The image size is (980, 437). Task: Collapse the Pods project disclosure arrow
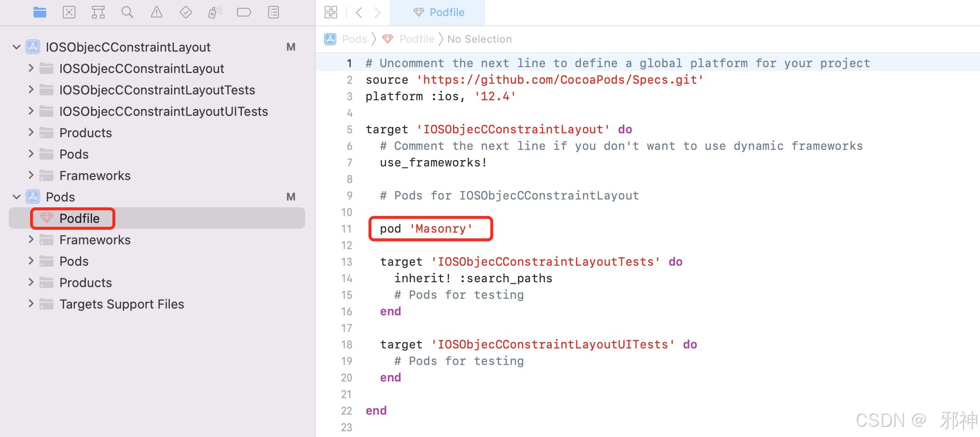click(x=17, y=197)
